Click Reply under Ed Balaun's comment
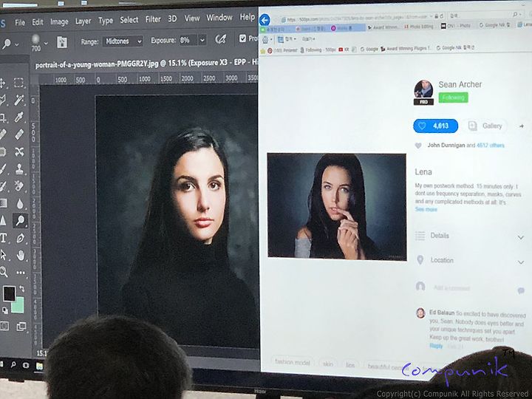 click(436, 346)
